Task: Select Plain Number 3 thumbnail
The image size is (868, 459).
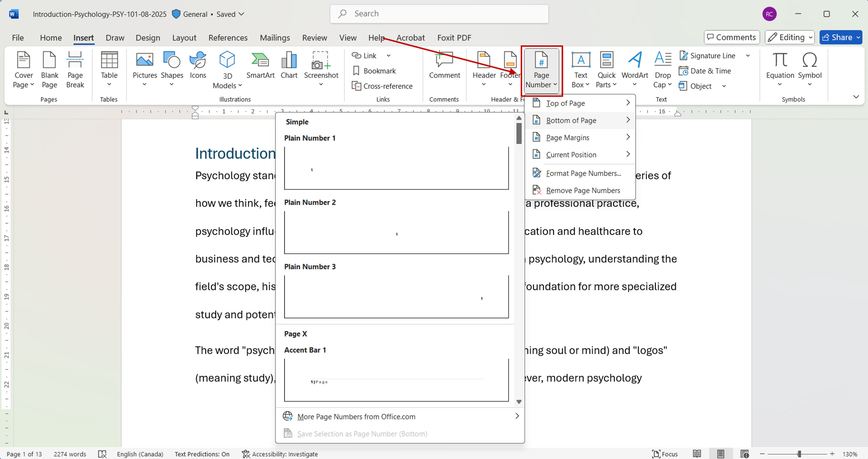Action: point(396,297)
